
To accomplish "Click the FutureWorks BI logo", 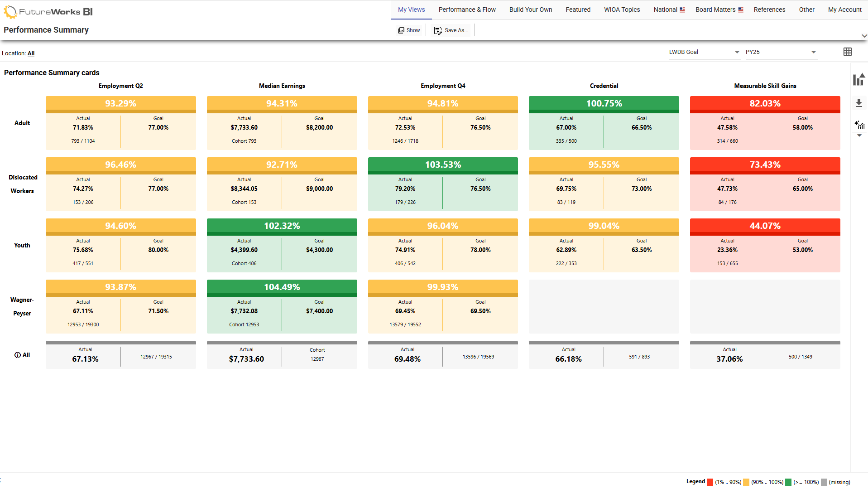I will click(47, 11).
